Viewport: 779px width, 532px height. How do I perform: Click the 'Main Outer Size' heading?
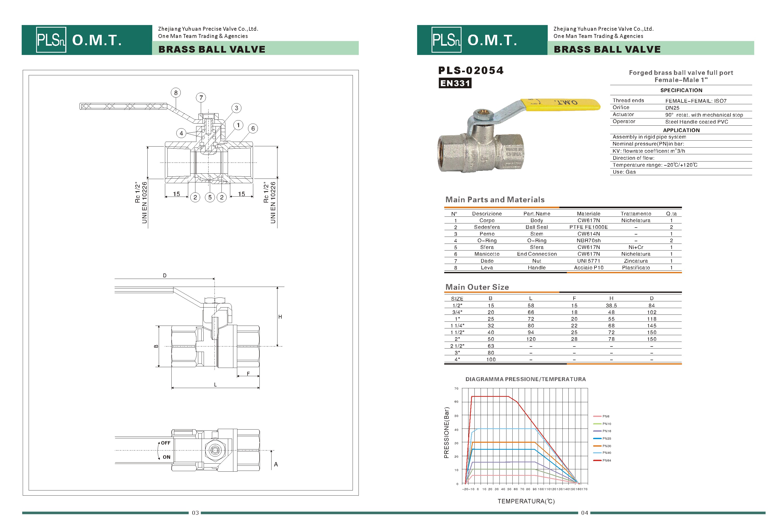coord(477,287)
